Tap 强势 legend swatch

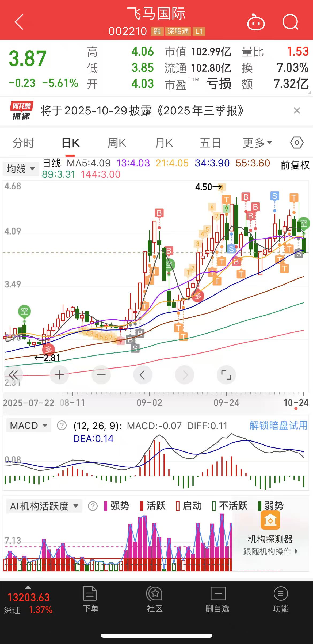[105, 506]
